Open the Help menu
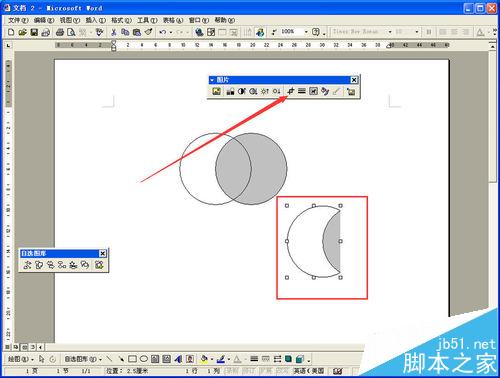Viewport: 500px width, 378px height. click(x=225, y=20)
